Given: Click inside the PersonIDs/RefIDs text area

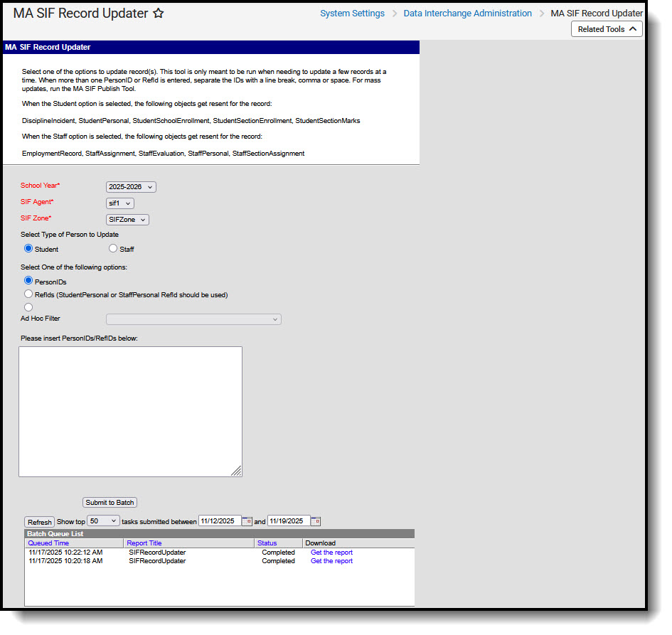Looking at the screenshot, I should [130, 411].
